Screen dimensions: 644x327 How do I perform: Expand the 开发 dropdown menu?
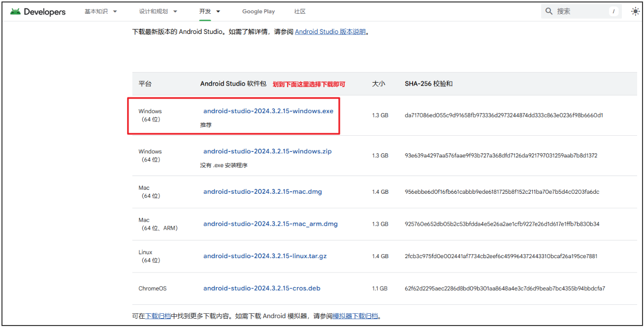coord(210,11)
